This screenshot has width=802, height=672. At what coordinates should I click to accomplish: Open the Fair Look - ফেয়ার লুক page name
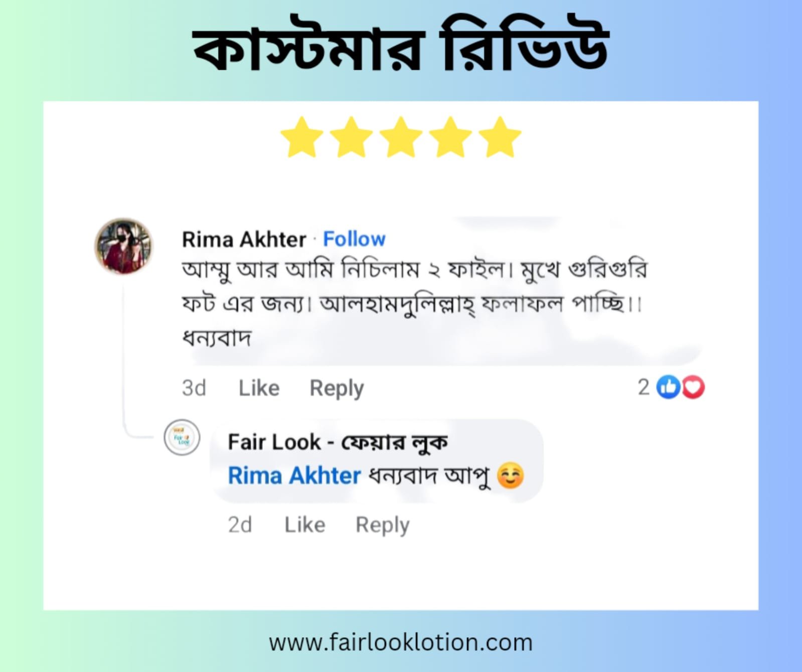tap(338, 442)
